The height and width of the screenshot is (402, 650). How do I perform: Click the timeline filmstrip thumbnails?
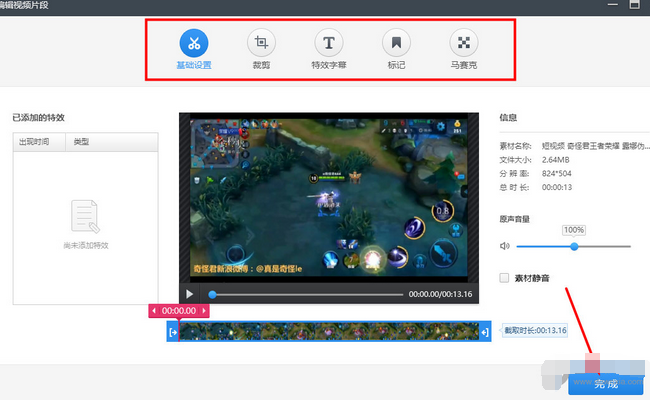click(329, 332)
